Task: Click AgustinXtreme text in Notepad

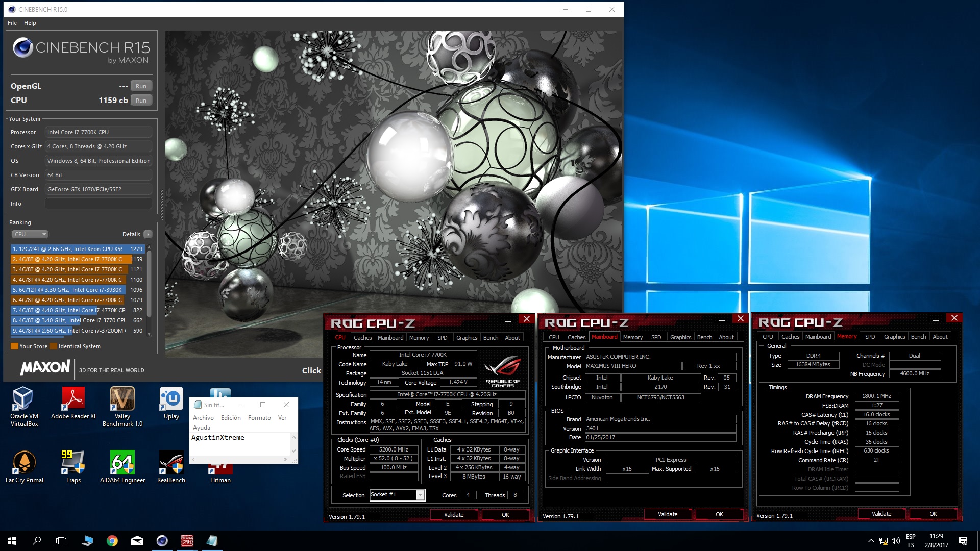Action: tap(218, 437)
